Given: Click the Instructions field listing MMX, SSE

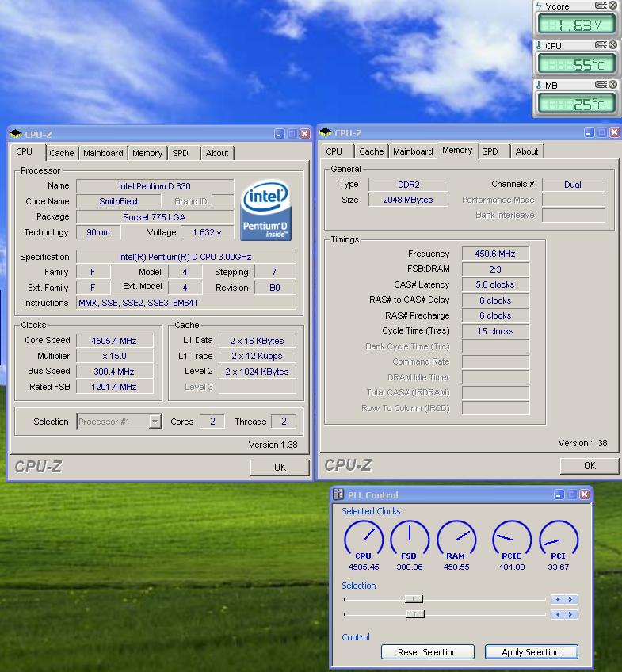Looking at the screenshot, I should (186, 303).
